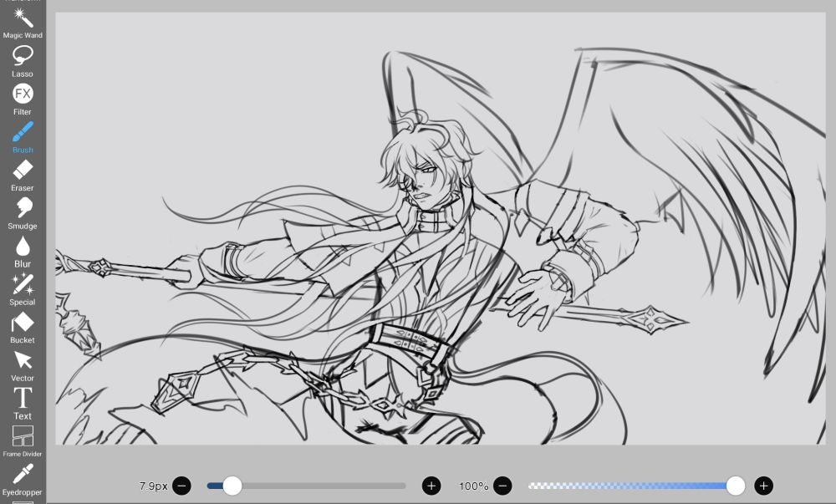Select the Vector tool
Screen dimensions: 836x504
point(23,365)
